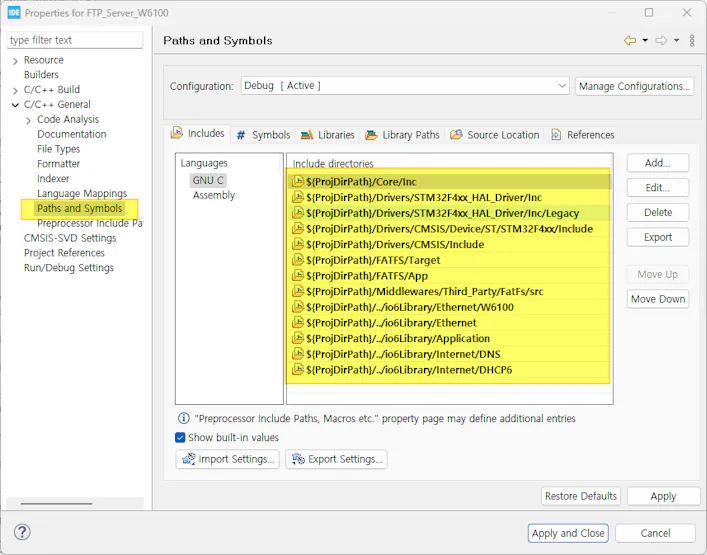Click the IDE icon in the title bar
The height and width of the screenshot is (555, 707).
(14, 13)
